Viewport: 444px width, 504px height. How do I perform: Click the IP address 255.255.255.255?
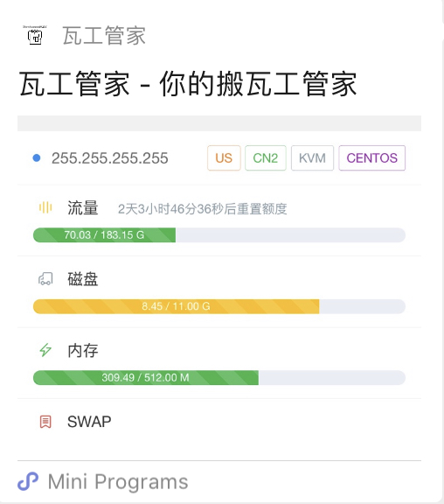110,158
